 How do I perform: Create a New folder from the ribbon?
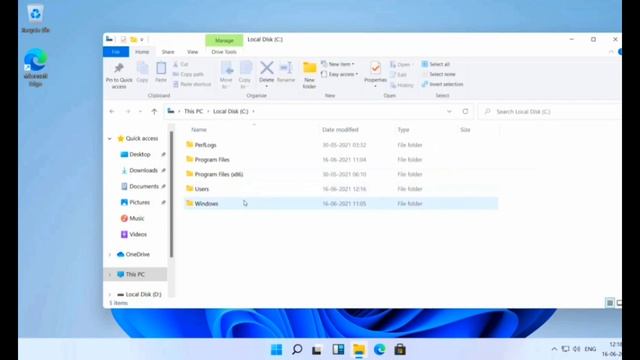(x=309, y=75)
